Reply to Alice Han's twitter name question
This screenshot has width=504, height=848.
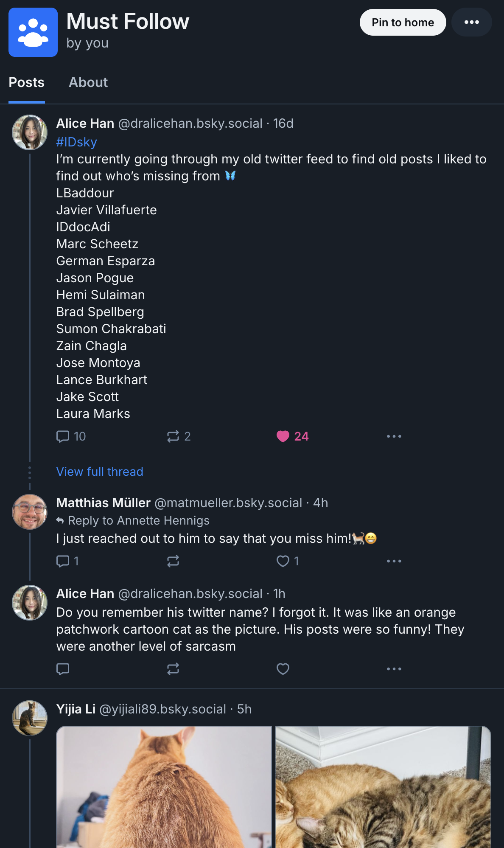pos(63,669)
